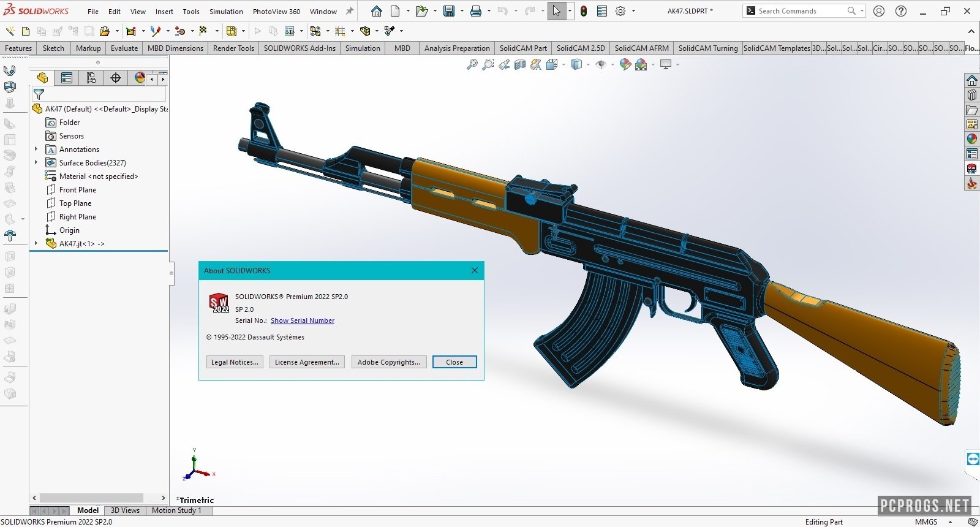
Task: Open Options gear icon in the title bar
Action: (x=620, y=11)
